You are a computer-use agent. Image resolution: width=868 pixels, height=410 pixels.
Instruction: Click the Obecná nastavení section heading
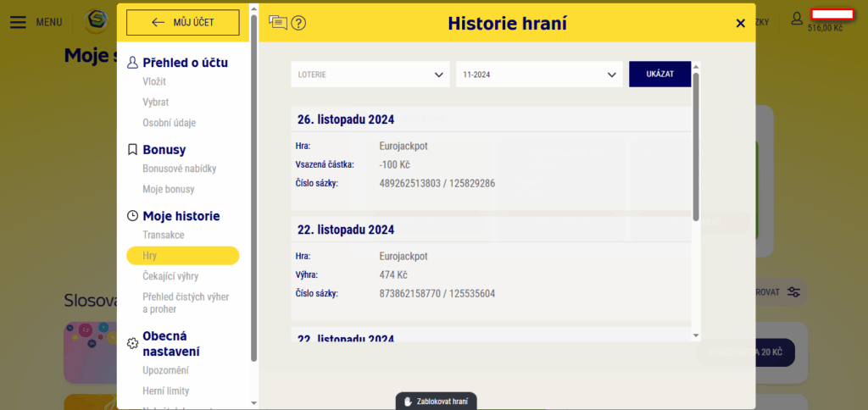pyautogui.click(x=171, y=344)
